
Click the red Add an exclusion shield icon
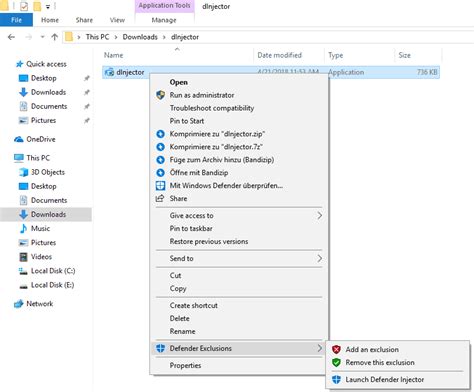point(336,349)
